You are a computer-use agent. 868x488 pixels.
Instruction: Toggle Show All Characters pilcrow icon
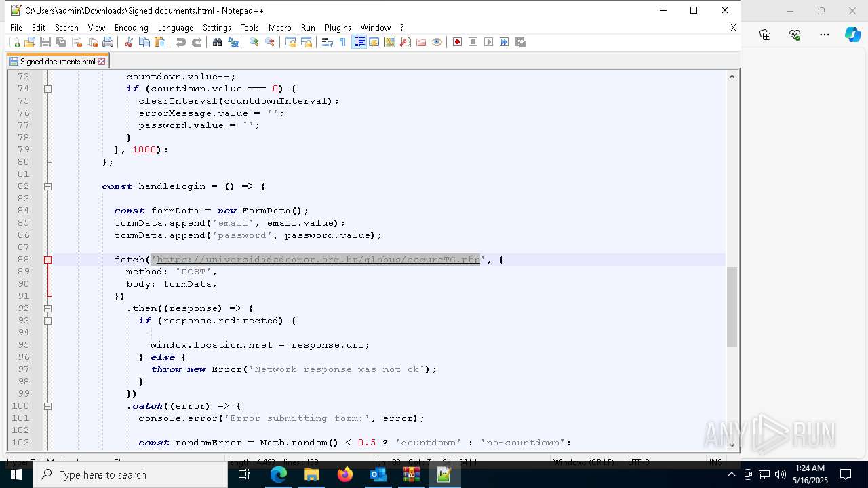click(342, 42)
